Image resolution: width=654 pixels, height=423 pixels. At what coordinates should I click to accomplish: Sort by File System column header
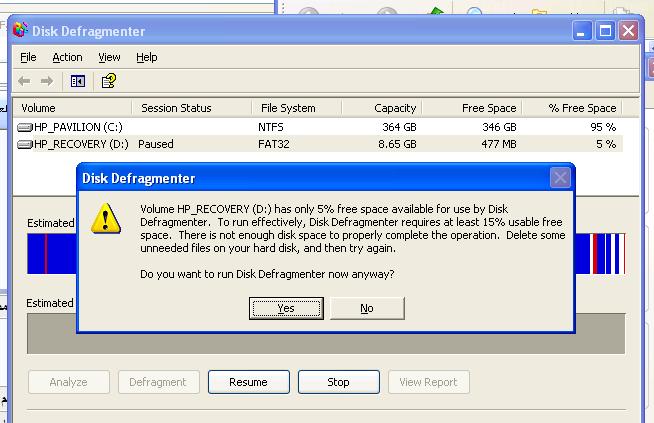pyautogui.click(x=297, y=108)
